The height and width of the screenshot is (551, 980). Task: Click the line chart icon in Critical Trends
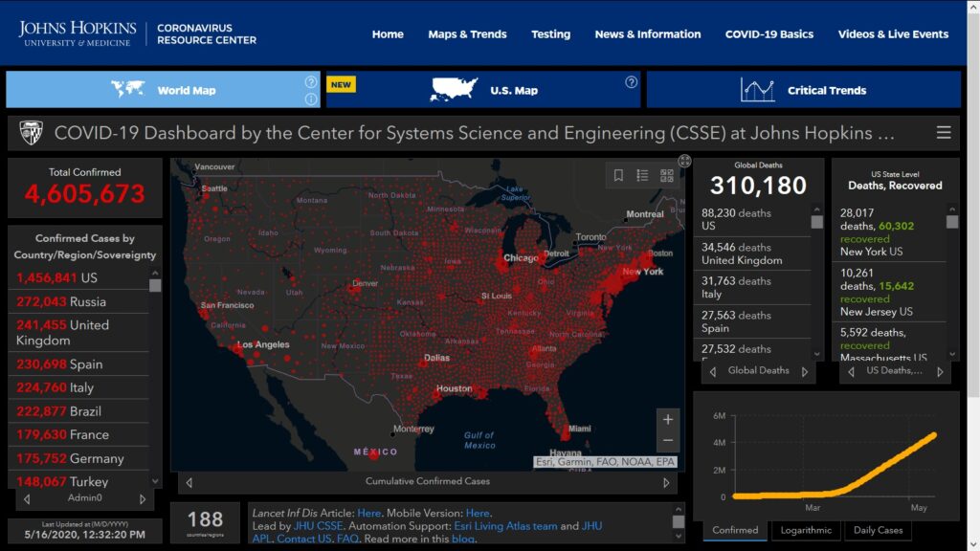(758, 90)
